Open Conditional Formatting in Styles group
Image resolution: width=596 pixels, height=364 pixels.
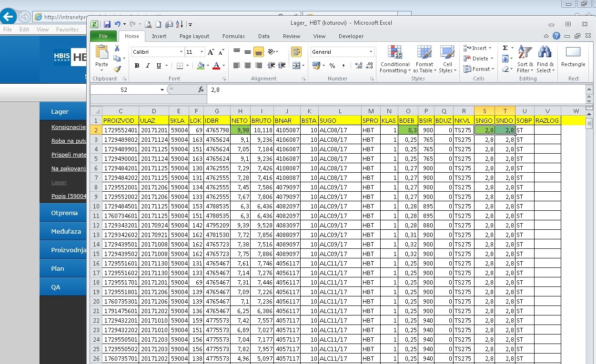tap(394, 59)
